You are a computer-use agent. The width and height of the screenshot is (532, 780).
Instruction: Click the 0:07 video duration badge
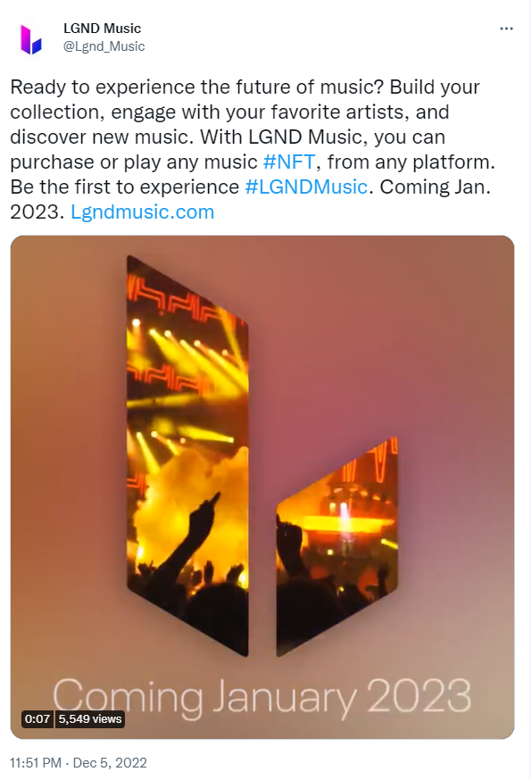point(37,718)
